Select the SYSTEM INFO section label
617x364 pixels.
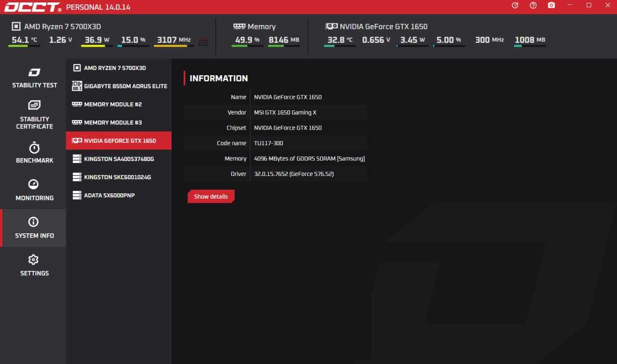pyautogui.click(x=34, y=236)
